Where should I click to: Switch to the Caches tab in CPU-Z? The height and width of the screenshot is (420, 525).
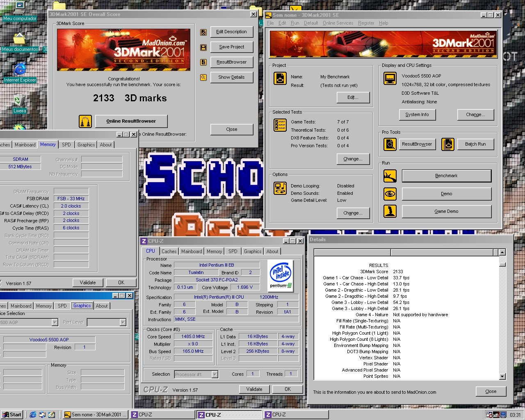point(169,251)
